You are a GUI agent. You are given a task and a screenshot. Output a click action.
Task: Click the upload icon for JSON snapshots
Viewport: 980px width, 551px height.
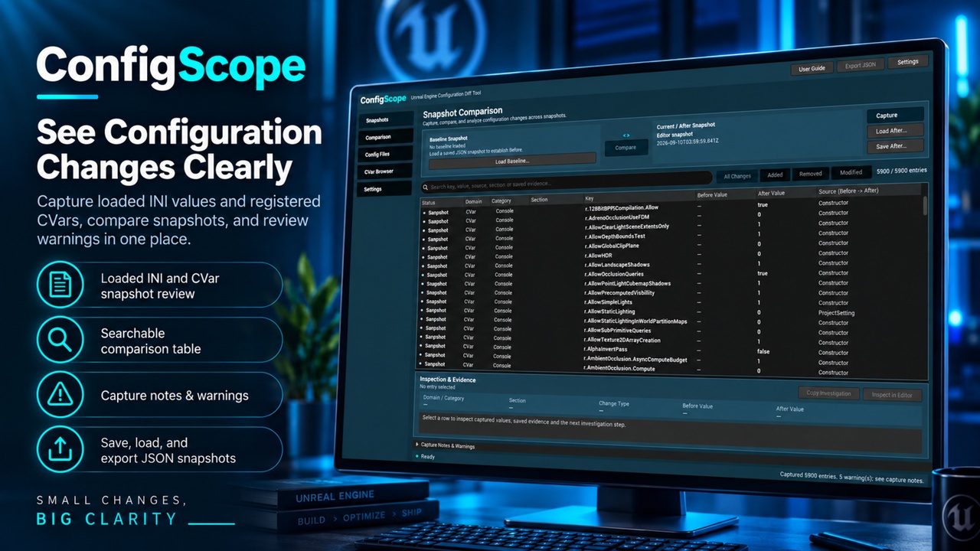[60, 450]
